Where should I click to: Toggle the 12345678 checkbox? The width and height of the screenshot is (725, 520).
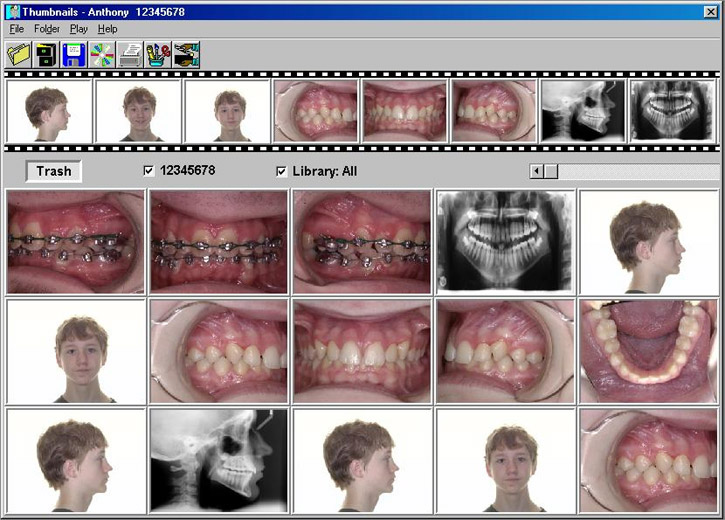click(x=148, y=171)
